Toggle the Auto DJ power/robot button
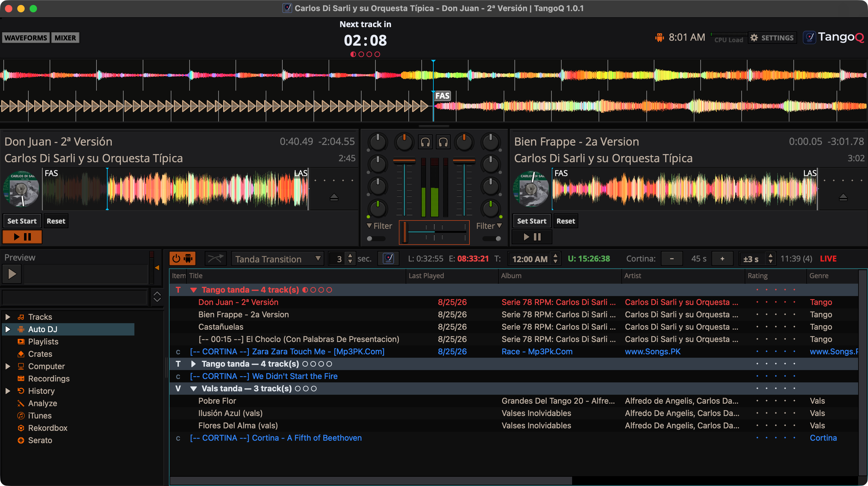Viewport: 868px width, 486px height. pyautogui.click(x=182, y=258)
